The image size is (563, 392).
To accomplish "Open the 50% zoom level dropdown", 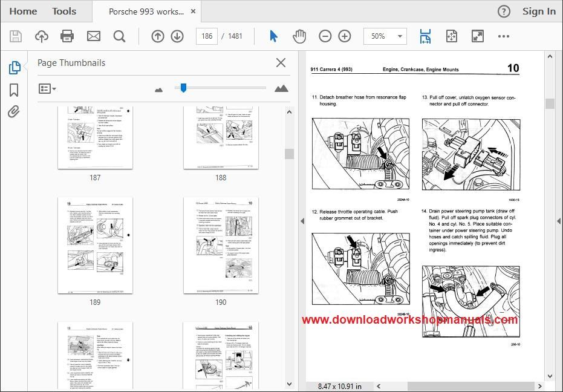I will point(385,36).
